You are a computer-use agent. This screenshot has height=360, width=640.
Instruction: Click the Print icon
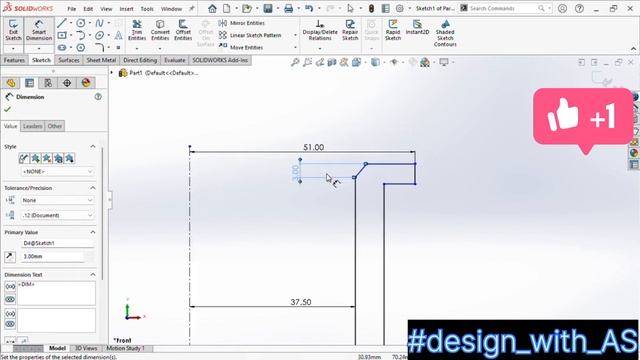point(289,8)
